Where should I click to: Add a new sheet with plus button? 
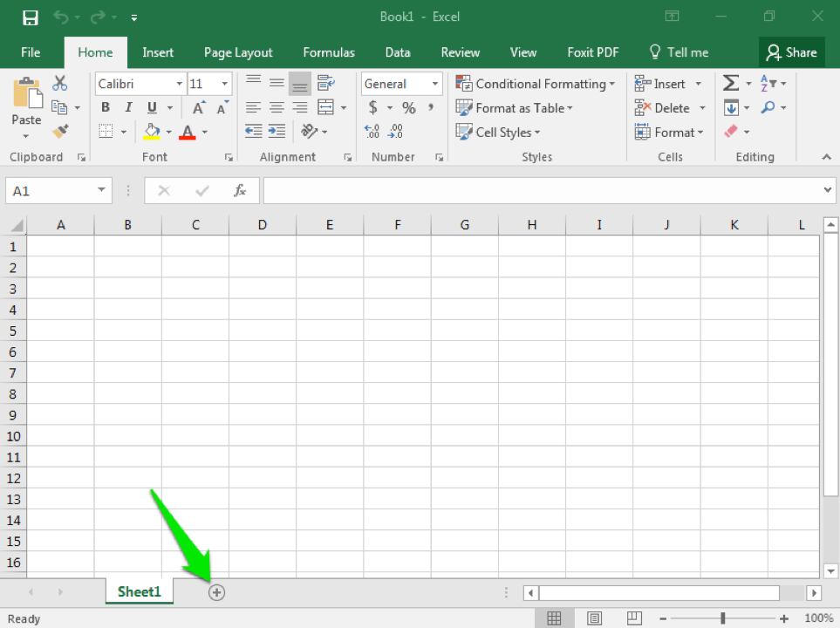pos(216,592)
